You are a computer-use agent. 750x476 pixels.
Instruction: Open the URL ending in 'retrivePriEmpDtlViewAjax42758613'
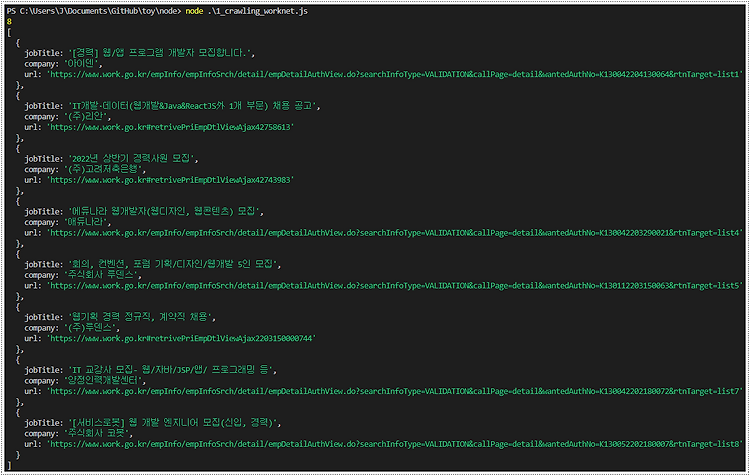pos(170,127)
